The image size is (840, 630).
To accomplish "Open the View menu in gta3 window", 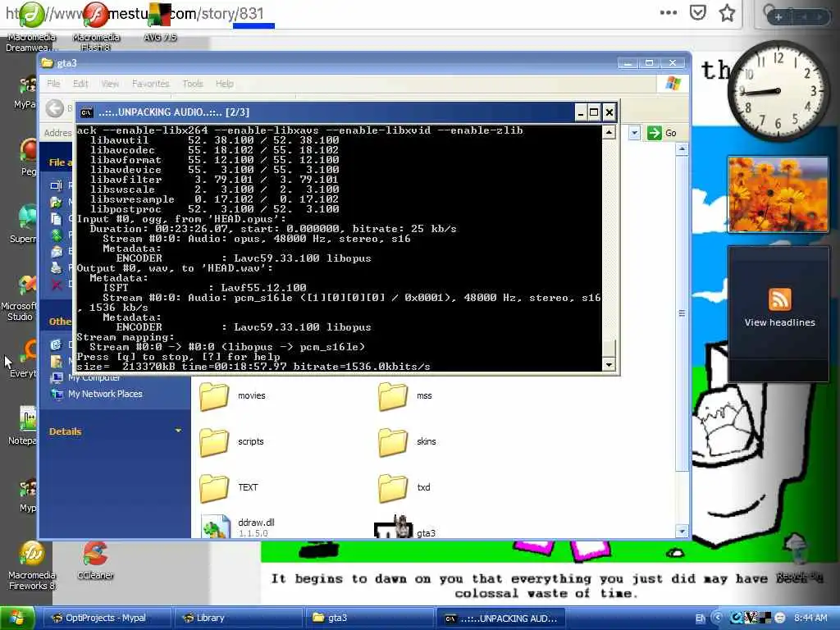I will 110,84.
